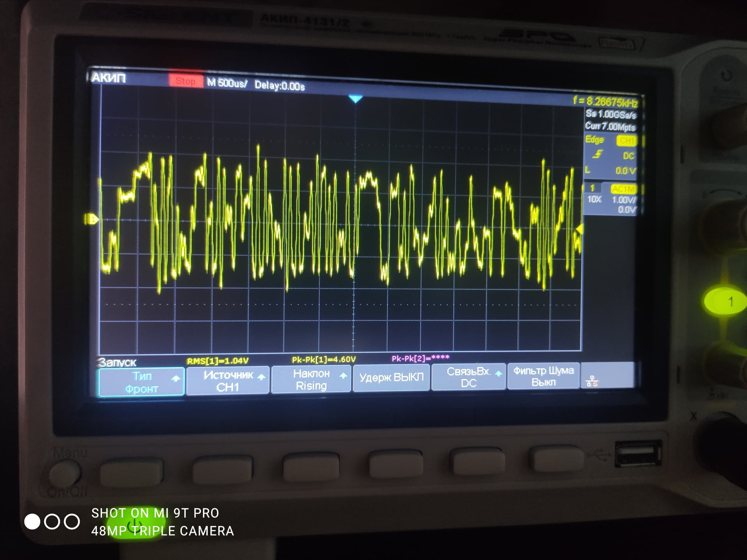This screenshot has width=747, height=560.
Task: Click the rising edge slope icon
Action: pos(597,154)
